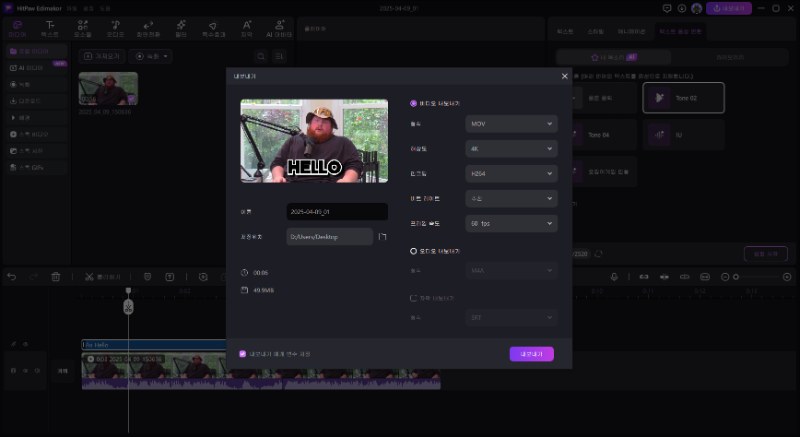Select the Transitions tool icon
The image size is (800, 437).
click(148, 27)
